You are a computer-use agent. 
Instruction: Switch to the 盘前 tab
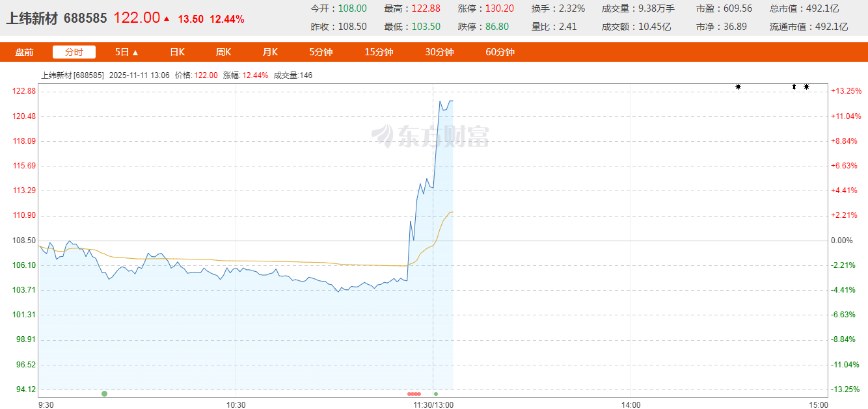pyautogui.click(x=25, y=52)
